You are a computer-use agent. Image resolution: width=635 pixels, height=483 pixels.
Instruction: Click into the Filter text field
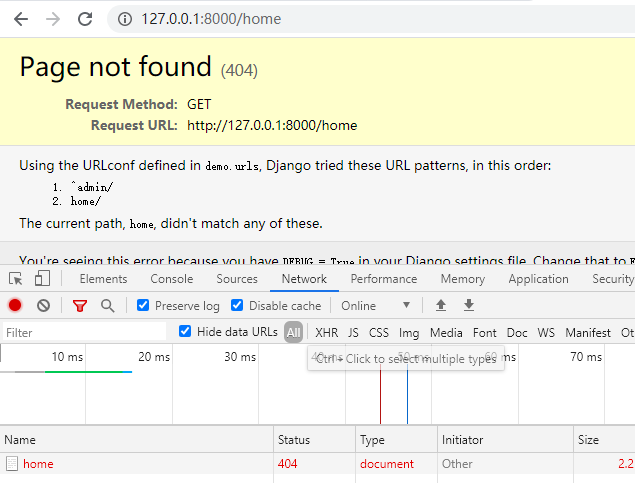(x=84, y=333)
